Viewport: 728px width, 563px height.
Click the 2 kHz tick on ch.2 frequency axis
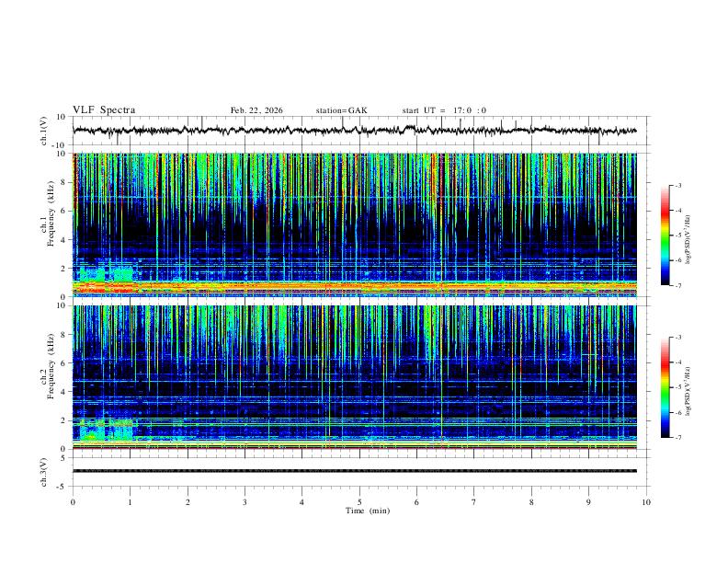64,420
